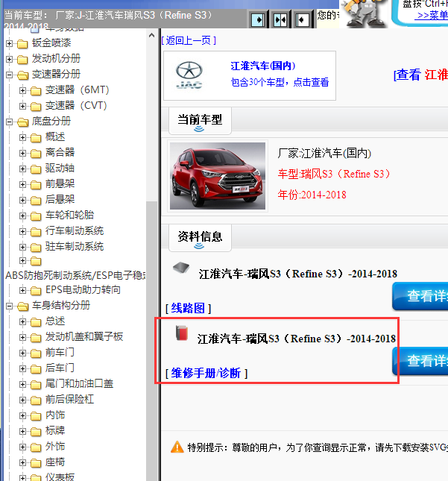448x481 pixels.
Task: Click the right-arrow panel layout icon
Action: pos(258,20)
